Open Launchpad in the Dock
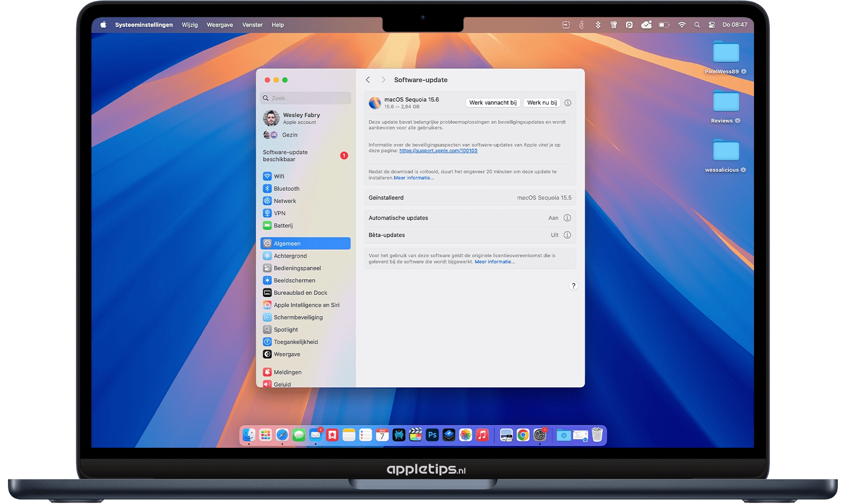Image resolution: width=849 pixels, height=504 pixels. [265, 435]
